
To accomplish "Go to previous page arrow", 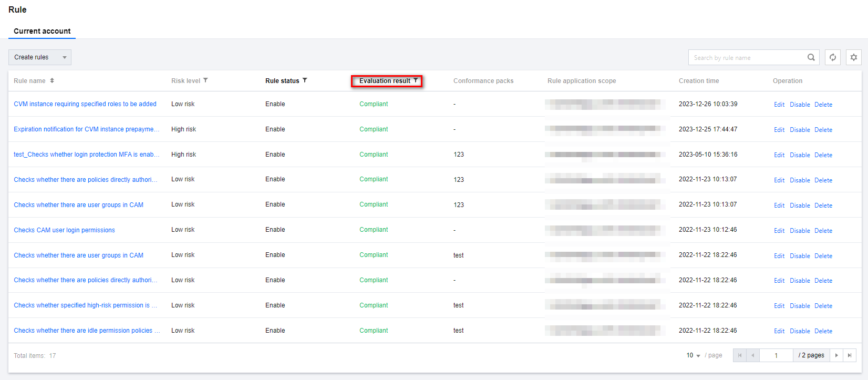I will pos(753,355).
